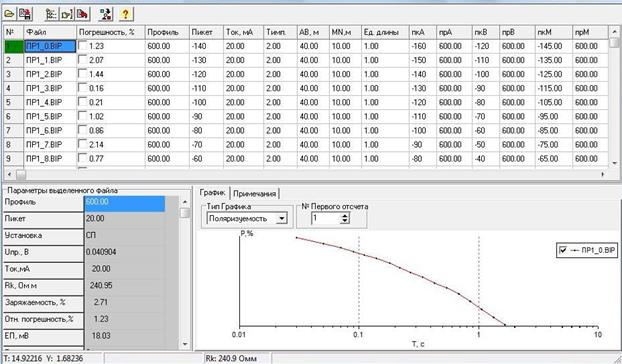Open the Тип Графика dropdown list
This screenshot has width=622, height=364.
click(x=281, y=218)
